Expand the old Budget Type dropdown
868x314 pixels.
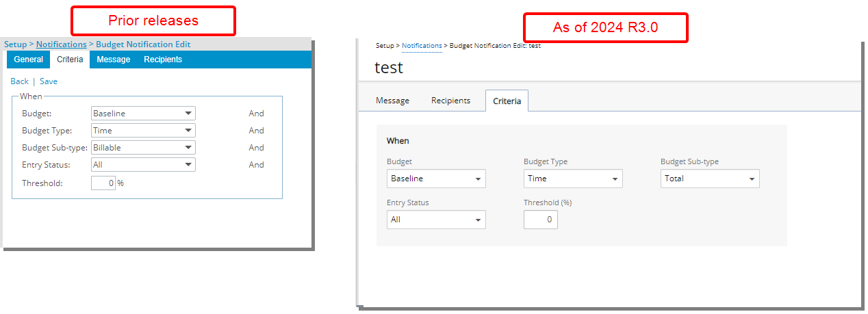click(x=143, y=131)
